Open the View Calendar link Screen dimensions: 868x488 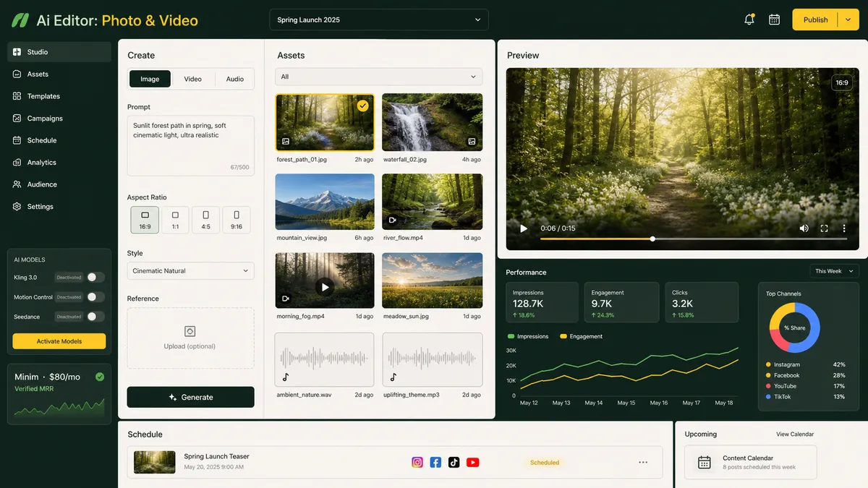795,435
